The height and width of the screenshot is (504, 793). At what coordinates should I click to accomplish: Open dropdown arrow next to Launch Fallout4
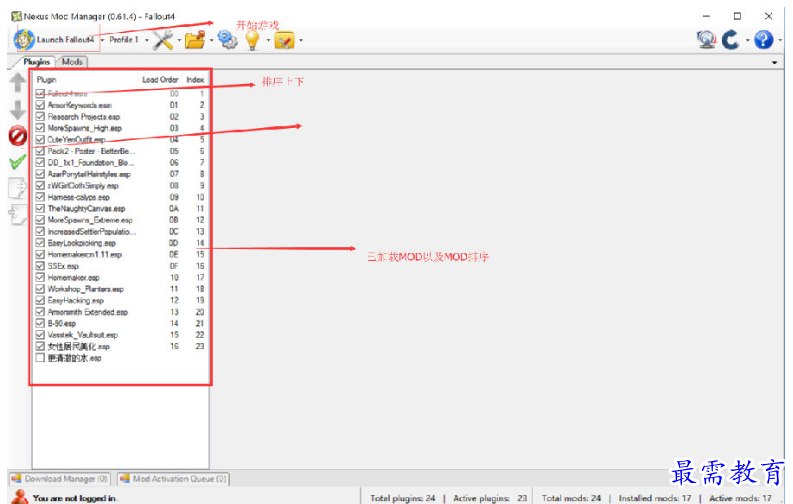pyautogui.click(x=102, y=40)
